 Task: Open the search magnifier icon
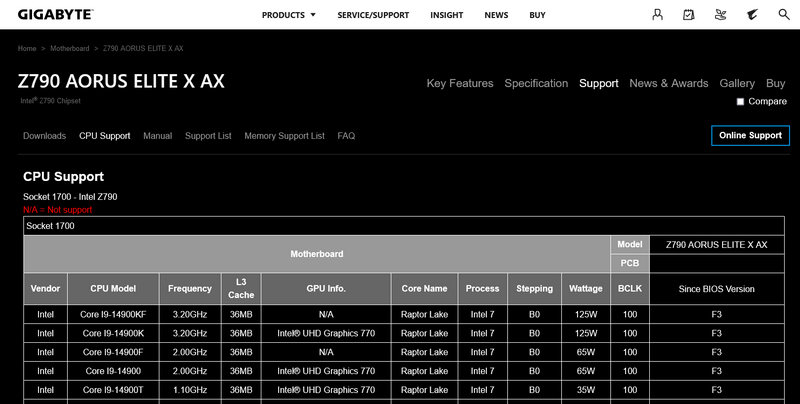tap(784, 14)
